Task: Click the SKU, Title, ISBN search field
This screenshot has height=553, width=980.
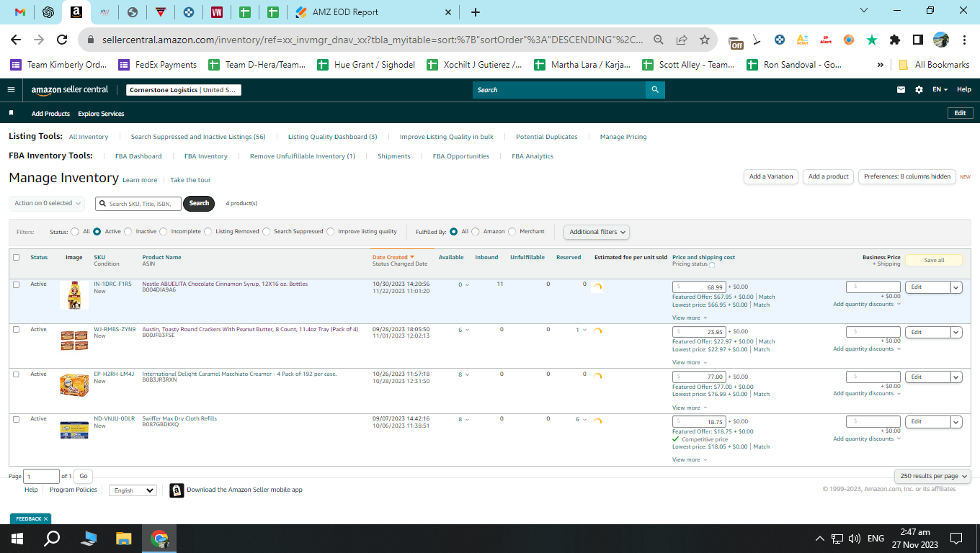Action: (x=138, y=204)
